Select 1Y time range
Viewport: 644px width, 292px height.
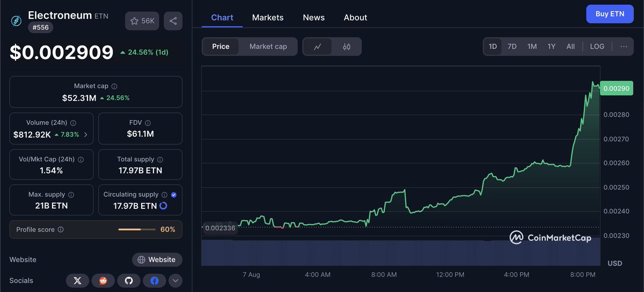click(551, 47)
